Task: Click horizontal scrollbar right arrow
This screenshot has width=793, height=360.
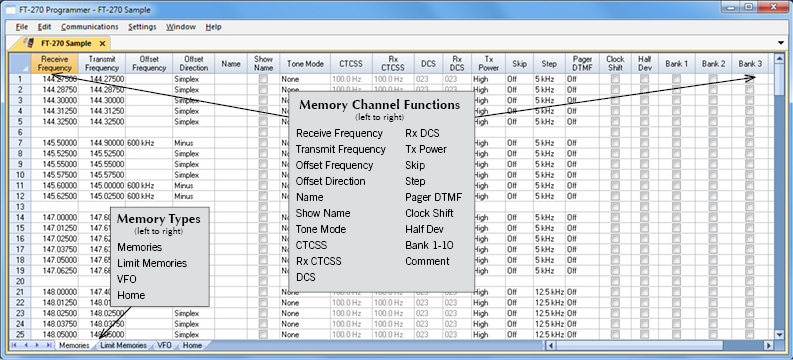Action: coord(769,345)
